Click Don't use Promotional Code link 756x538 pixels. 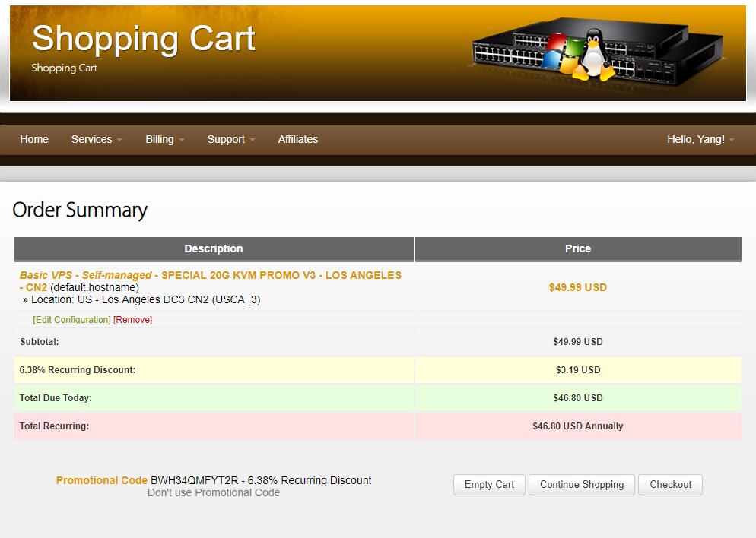pos(214,492)
